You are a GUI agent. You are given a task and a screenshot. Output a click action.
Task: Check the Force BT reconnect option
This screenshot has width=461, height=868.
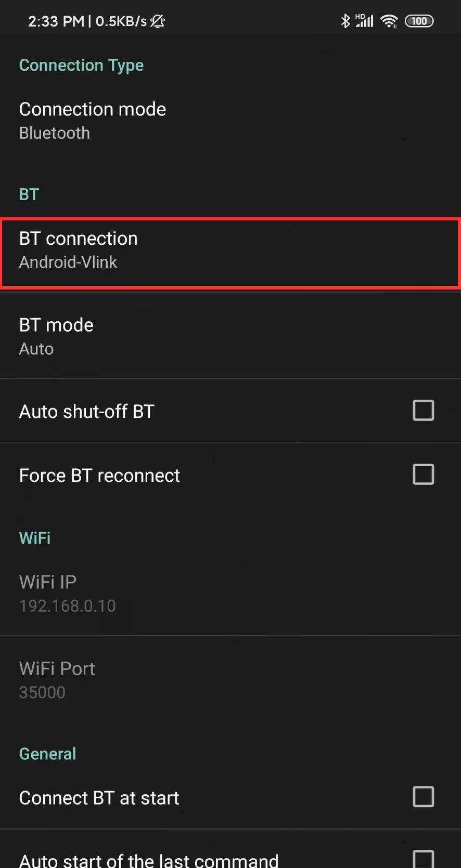coord(424,474)
